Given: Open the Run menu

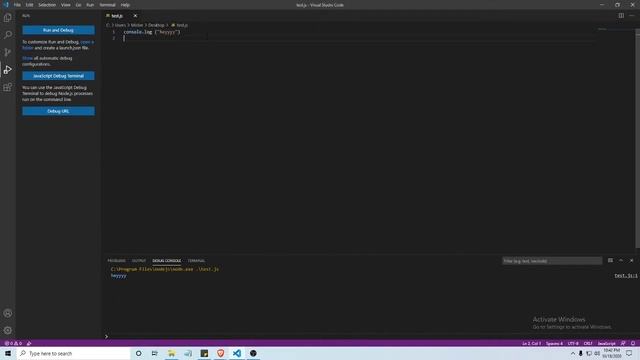Looking at the screenshot, I should pos(90,5).
